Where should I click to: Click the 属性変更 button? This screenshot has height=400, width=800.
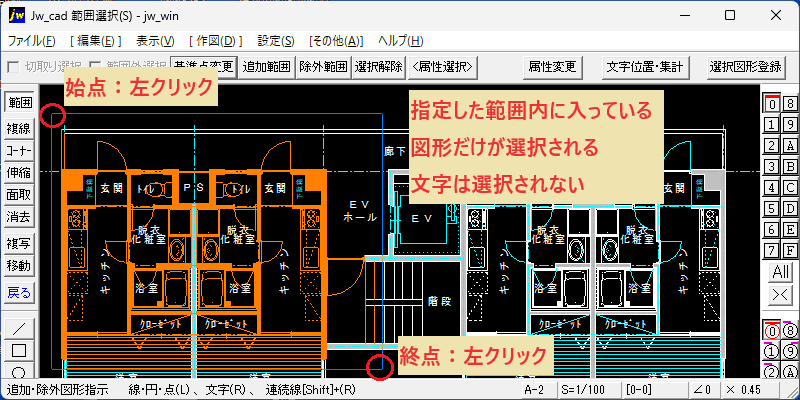coord(553,66)
